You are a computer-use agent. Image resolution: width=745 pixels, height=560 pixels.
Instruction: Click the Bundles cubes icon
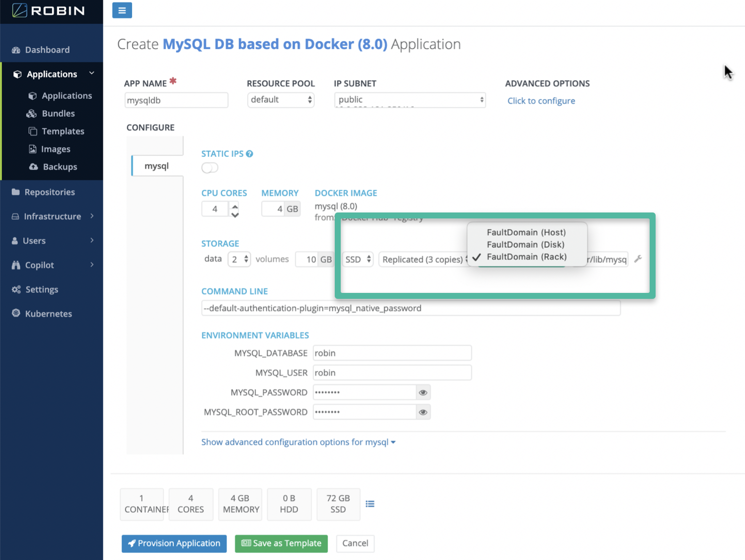tap(32, 114)
